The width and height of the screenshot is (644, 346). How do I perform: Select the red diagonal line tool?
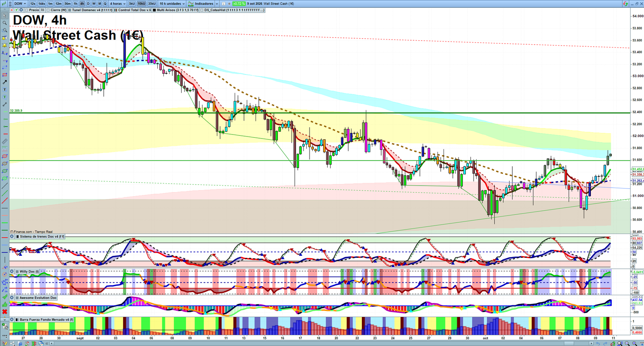point(4,201)
